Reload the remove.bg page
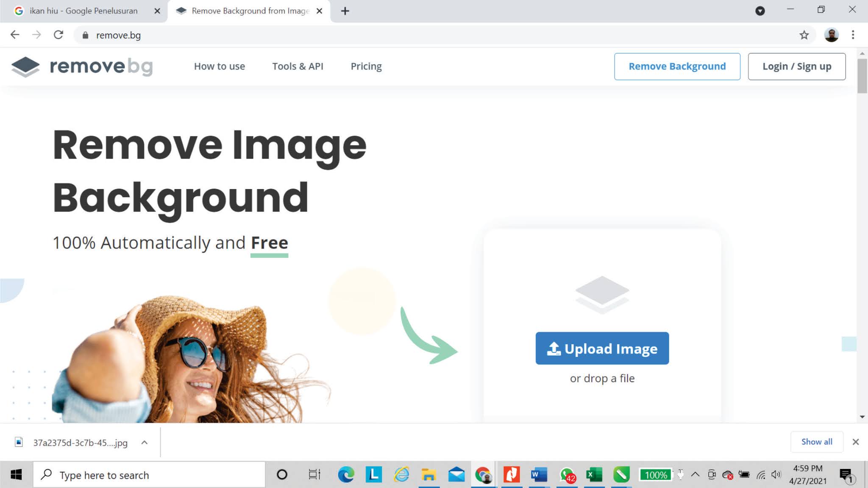 tap(58, 35)
